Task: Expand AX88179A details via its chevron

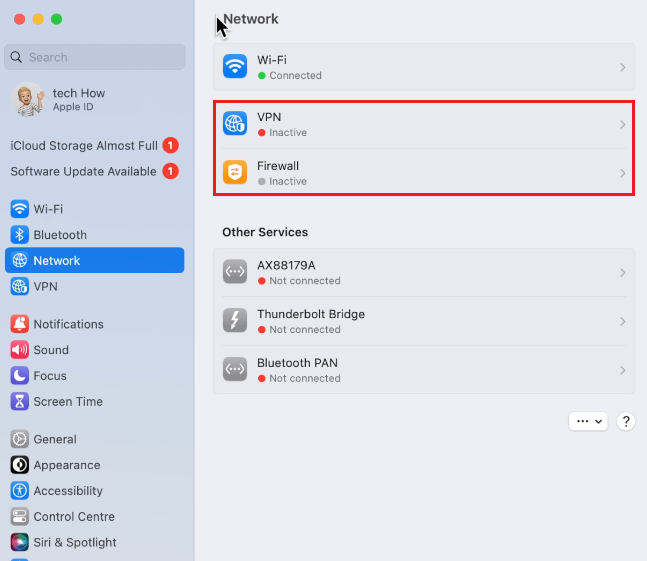Action: point(623,273)
